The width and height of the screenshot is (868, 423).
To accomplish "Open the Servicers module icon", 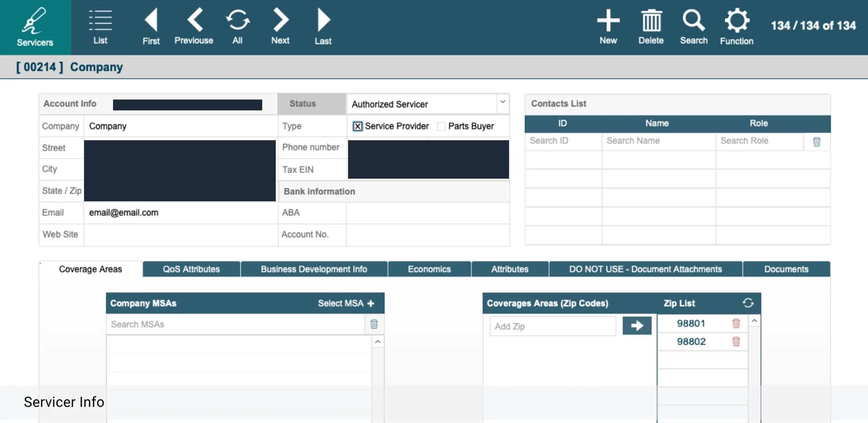I will [35, 28].
